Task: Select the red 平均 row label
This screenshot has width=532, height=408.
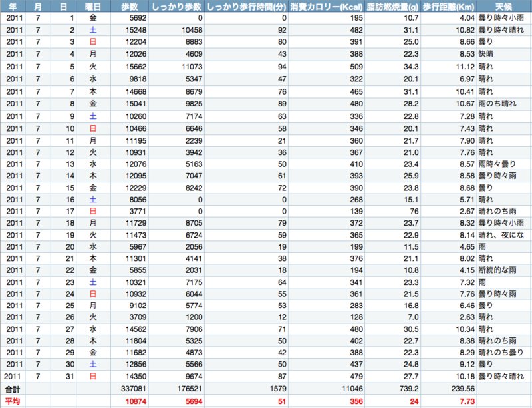Action: point(13,401)
